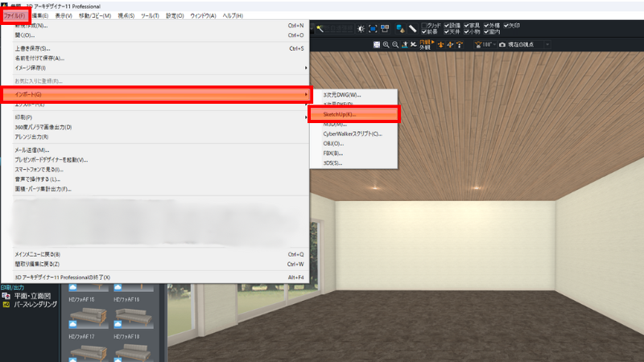Open the 100° view angle dropdown
644x362 pixels.
[494, 45]
